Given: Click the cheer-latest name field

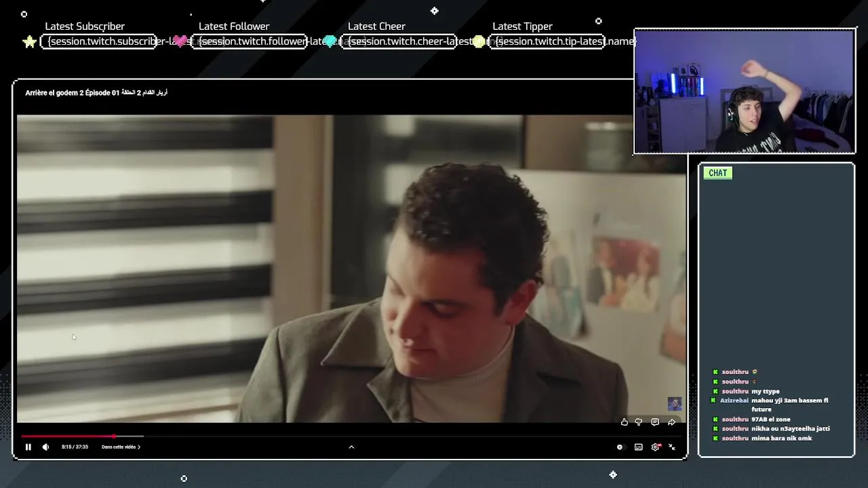Looking at the screenshot, I should coord(398,41).
